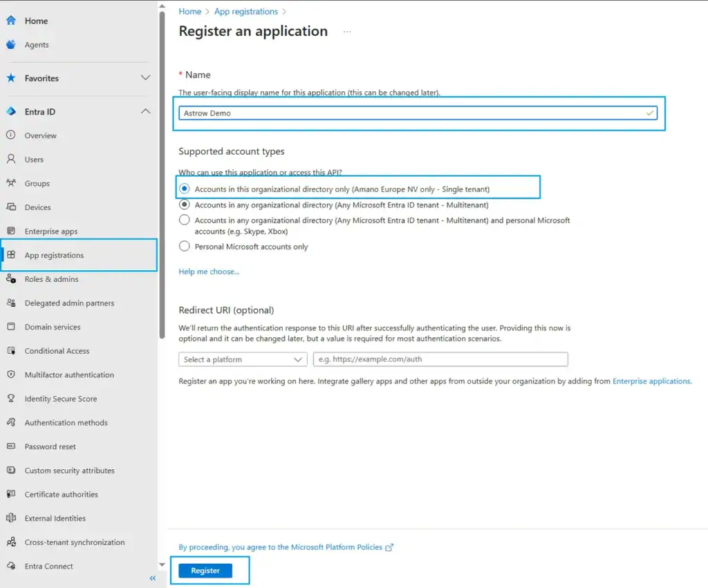Click the Roles & admins icon
This screenshot has width=708, height=588.
point(11,278)
